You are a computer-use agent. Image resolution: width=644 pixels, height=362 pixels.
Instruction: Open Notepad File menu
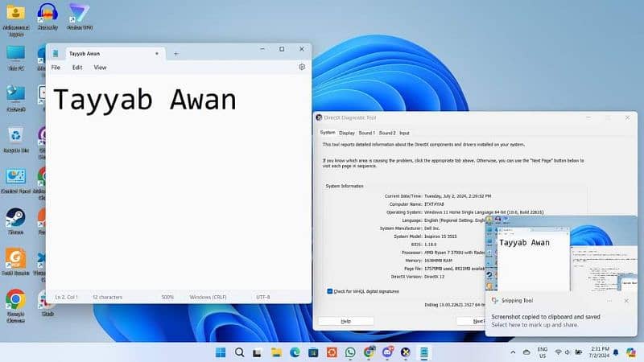(56, 68)
